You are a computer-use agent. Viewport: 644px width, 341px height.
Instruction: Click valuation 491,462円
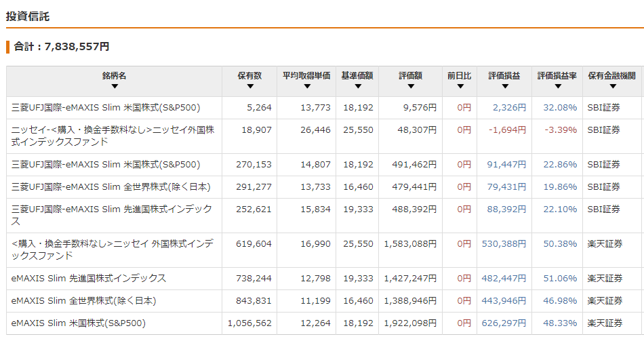(414, 165)
